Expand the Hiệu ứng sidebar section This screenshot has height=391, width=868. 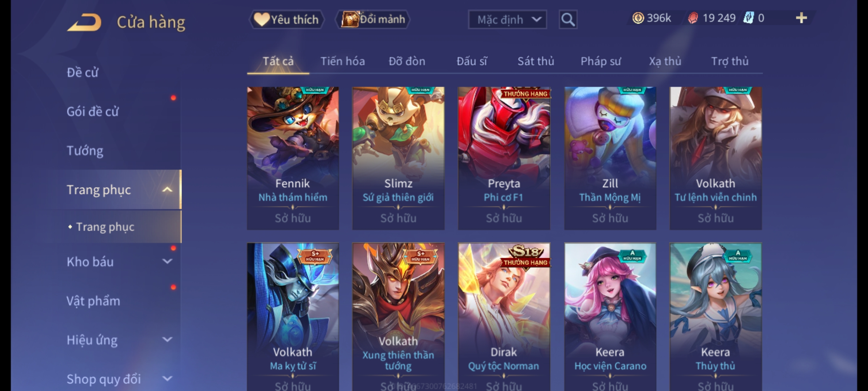pos(167,340)
